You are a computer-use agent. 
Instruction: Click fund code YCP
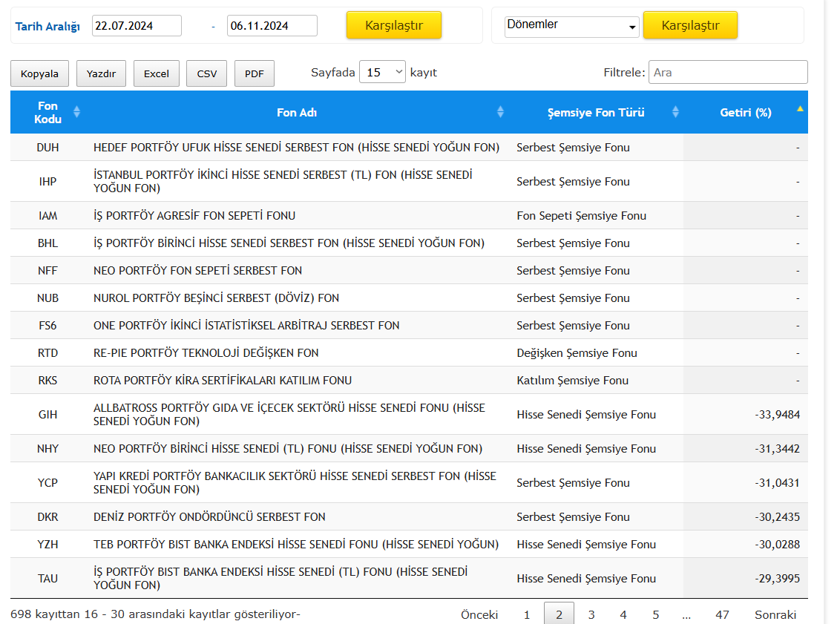[x=47, y=482]
